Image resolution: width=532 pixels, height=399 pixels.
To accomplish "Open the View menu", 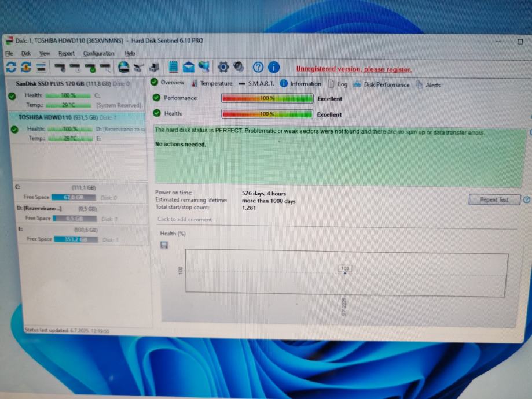I will click(x=45, y=53).
